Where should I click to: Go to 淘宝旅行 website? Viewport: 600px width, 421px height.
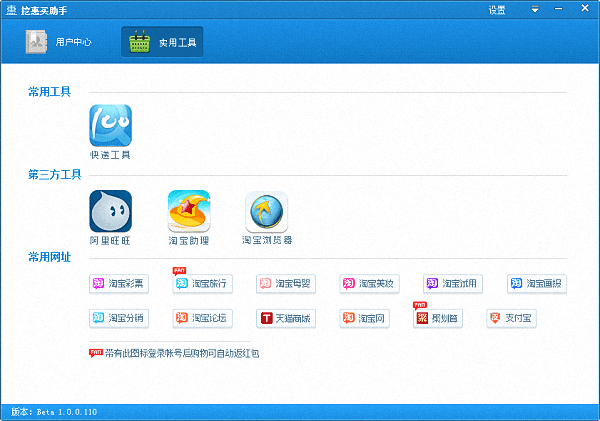pyautogui.click(x=202, y=284)
